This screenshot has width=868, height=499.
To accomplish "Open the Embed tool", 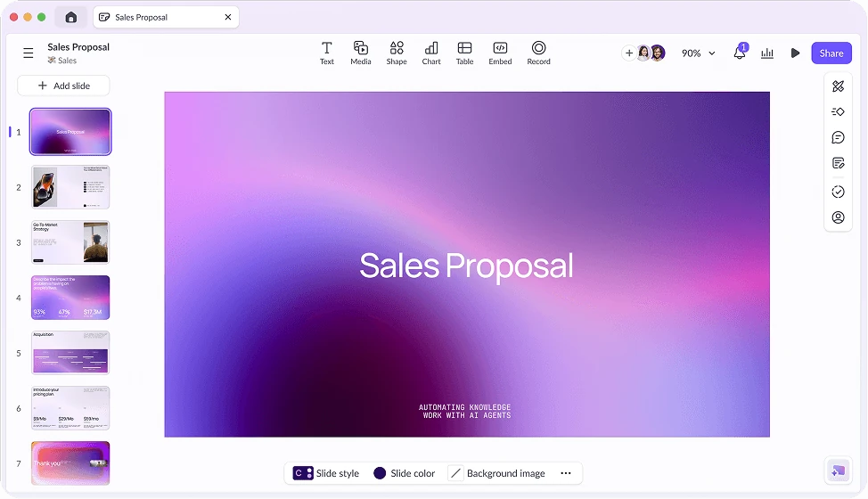I will click(x=500, y=53).
